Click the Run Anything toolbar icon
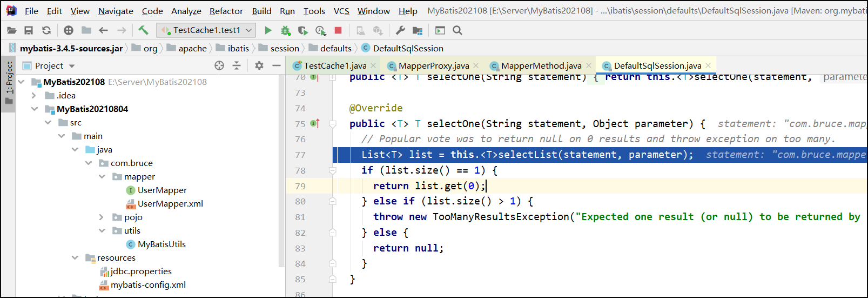The height and width of the screenshot is (298, 868). [440, 30]
